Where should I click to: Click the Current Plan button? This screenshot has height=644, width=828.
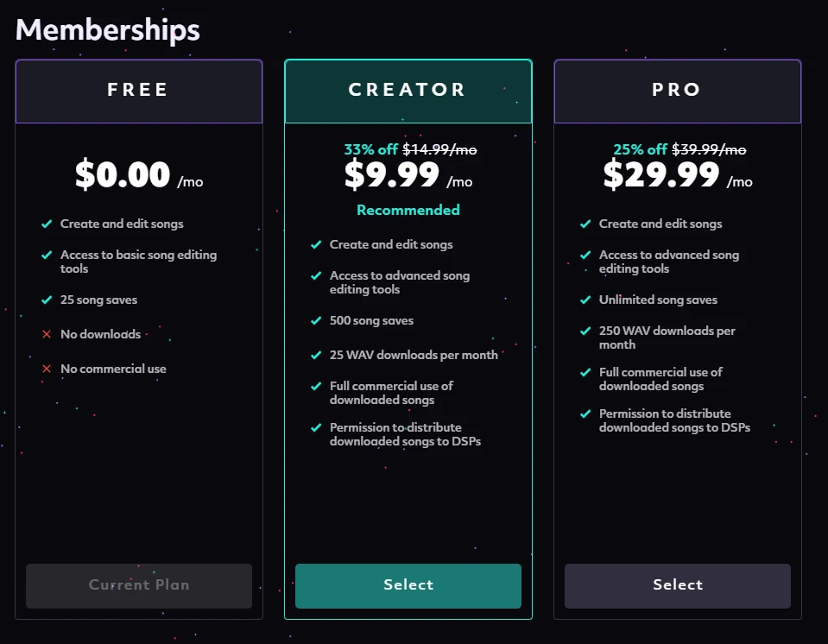[x=139, y=585]
